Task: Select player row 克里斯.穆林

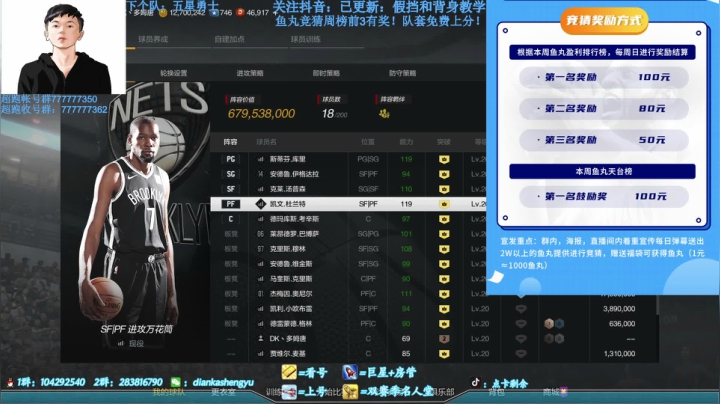Action: (348, 249)
